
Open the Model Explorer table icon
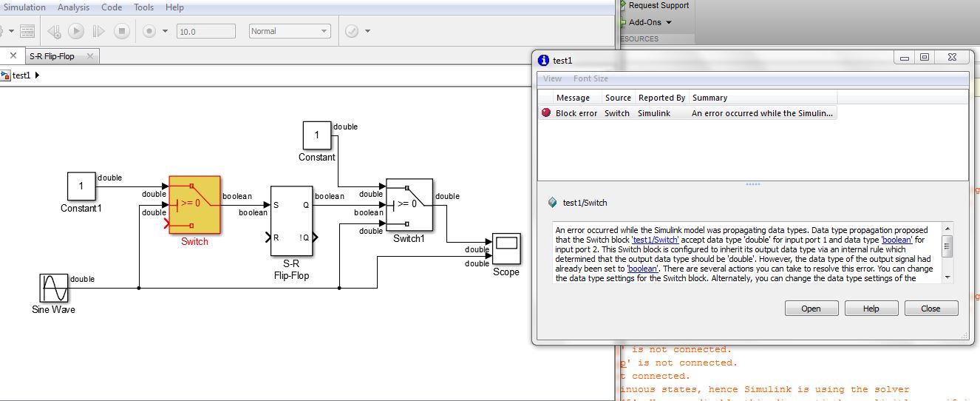[27, 31]
